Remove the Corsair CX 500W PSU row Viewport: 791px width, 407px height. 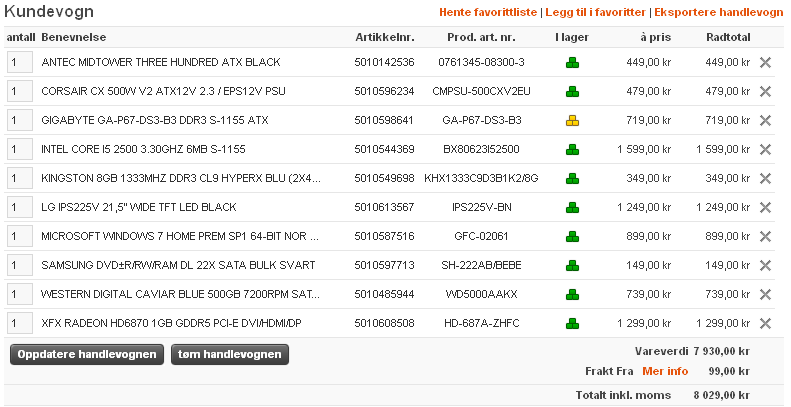click(x=765, y=91)
